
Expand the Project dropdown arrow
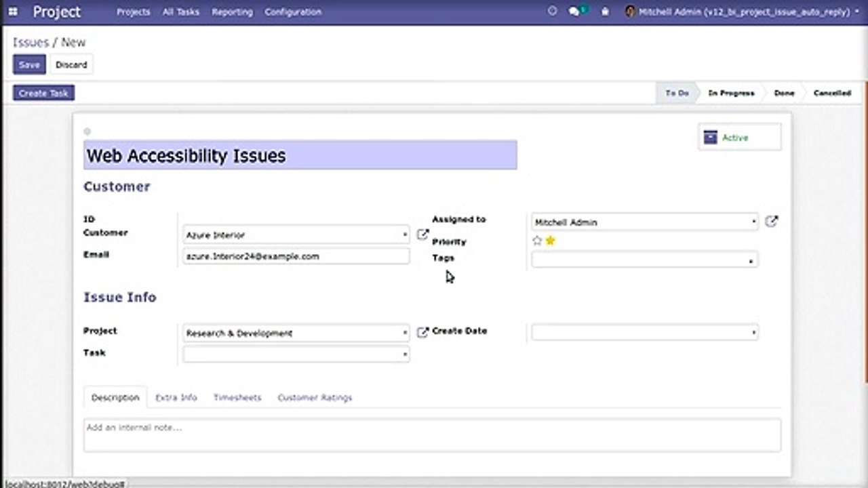405,333
